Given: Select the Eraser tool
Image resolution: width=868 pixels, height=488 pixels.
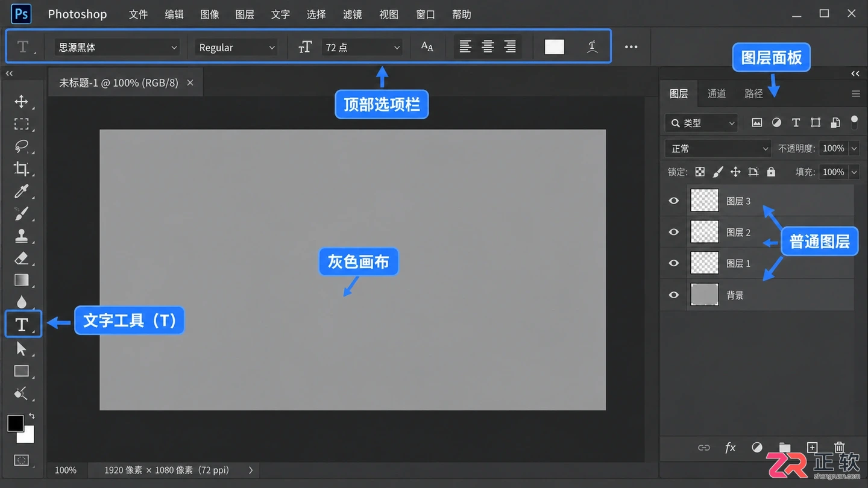Looking at the screenshot, I should [22, 258].
